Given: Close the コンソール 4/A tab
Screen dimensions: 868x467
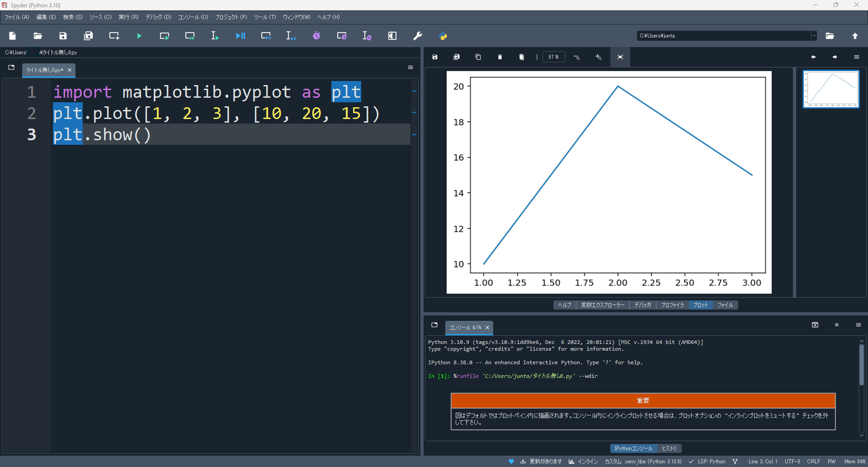Looking at the screenshot, I should tap(487, 327).
